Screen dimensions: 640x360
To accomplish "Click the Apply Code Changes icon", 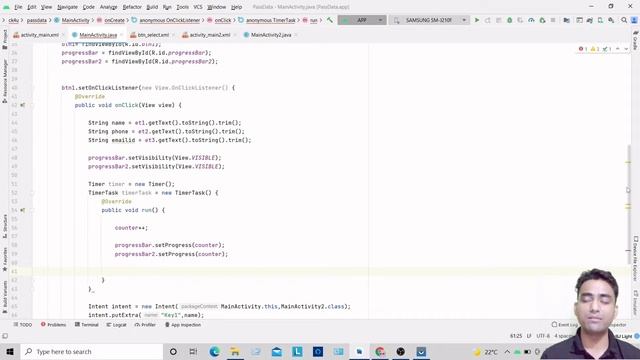I will (x=498, y=20).
